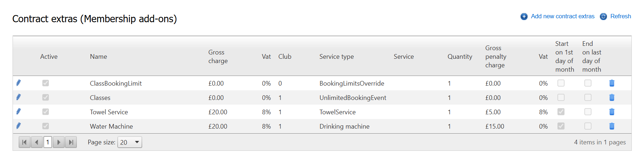
Task: Edit the ClassBookingLimit row with pencil icon
Action: (x=19, y=83)
